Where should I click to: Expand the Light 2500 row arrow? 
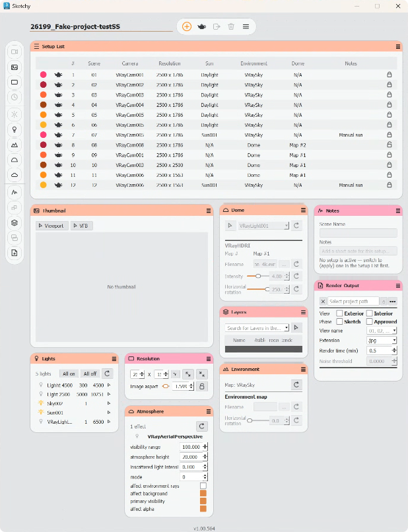pyautogui.click(x=109, y=394)
